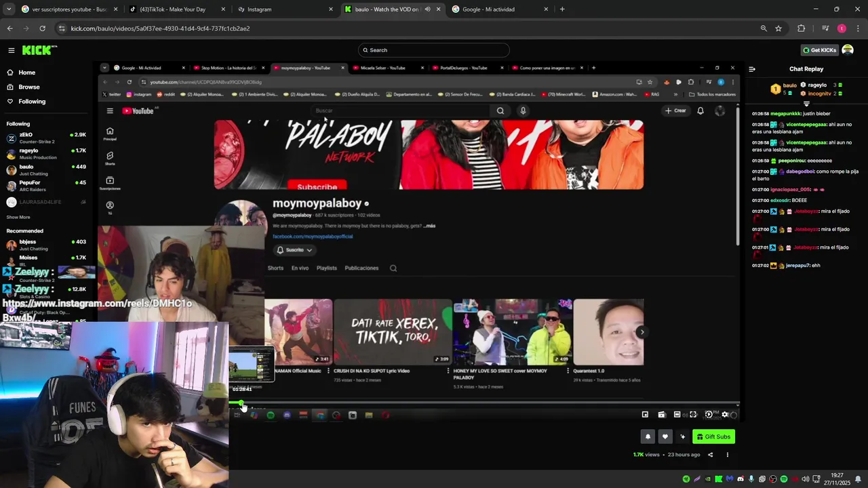Viewport: 868px width, 488px height.
Task: Open the media control playlist icon
Action: click(x=825, y=28)
